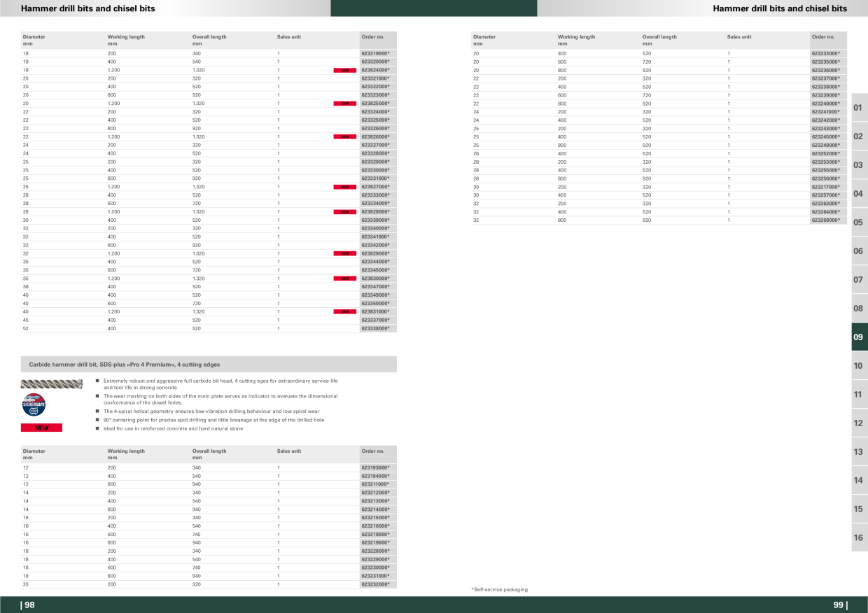This screenshot has height=613, width=868.
Task: Switch to chapter tab 16
Action: pos(858,538)
